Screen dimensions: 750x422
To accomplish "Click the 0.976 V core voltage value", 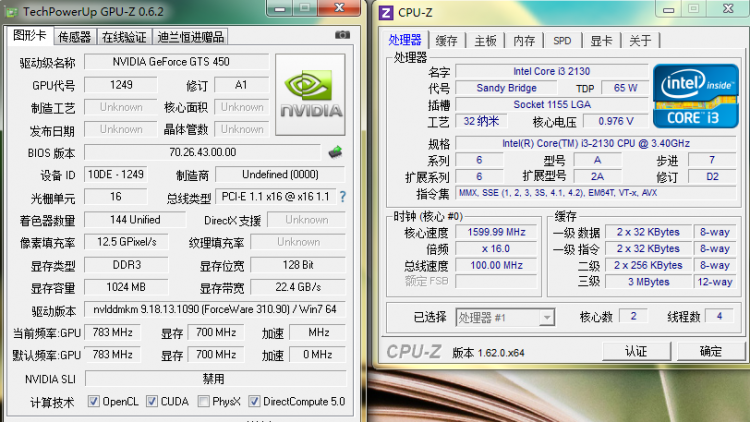I will coord(616,121).
